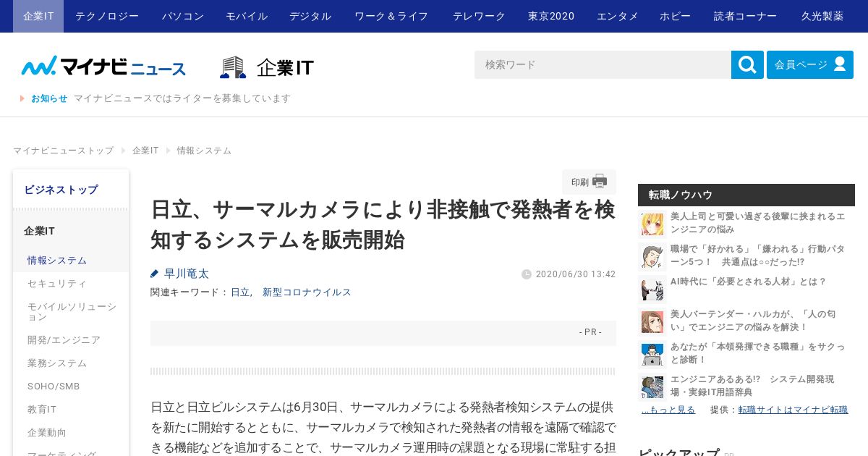The width and height of the screenshot is (868, 456).
Task: Go to 企業IT breadcrumb link
Action: click(x=145, y=151)
